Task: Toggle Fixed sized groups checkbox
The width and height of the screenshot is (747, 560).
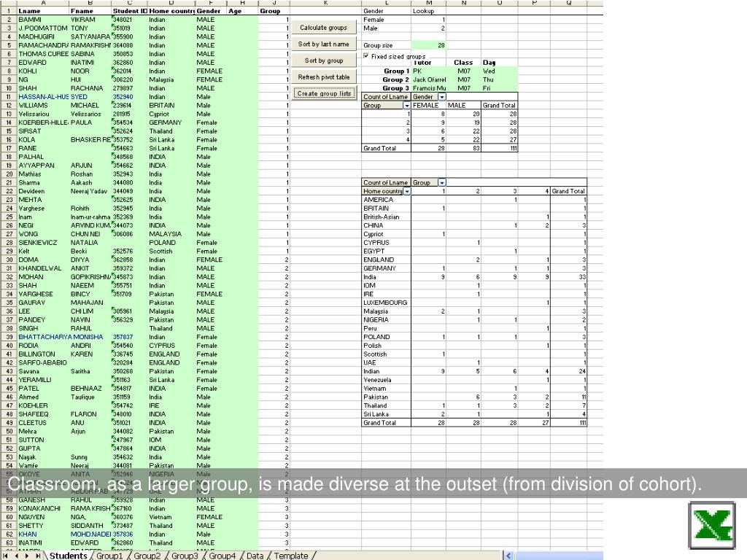Action: [x=366, y=55]
